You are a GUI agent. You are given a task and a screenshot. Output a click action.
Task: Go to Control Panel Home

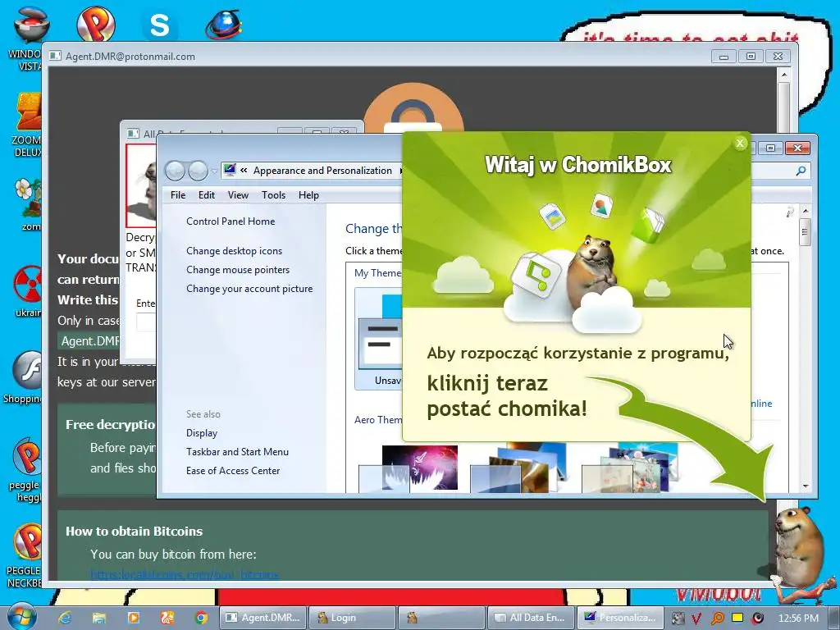[x=231, y=221]
